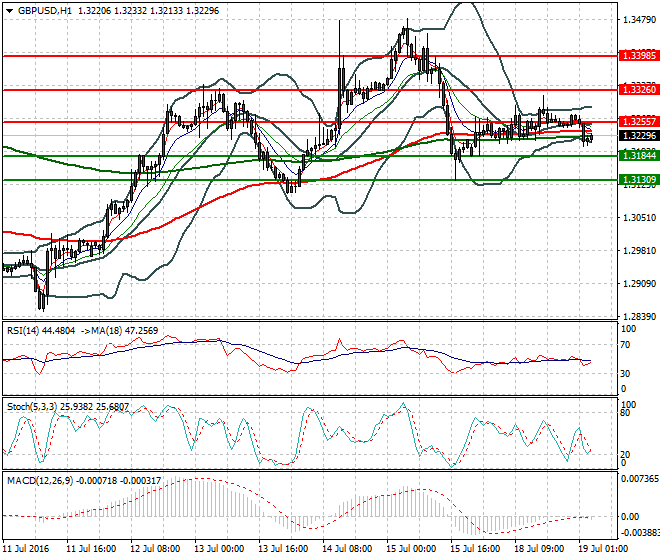
Task: Select the 1.33260 red price level label
Action: (639, 90)
